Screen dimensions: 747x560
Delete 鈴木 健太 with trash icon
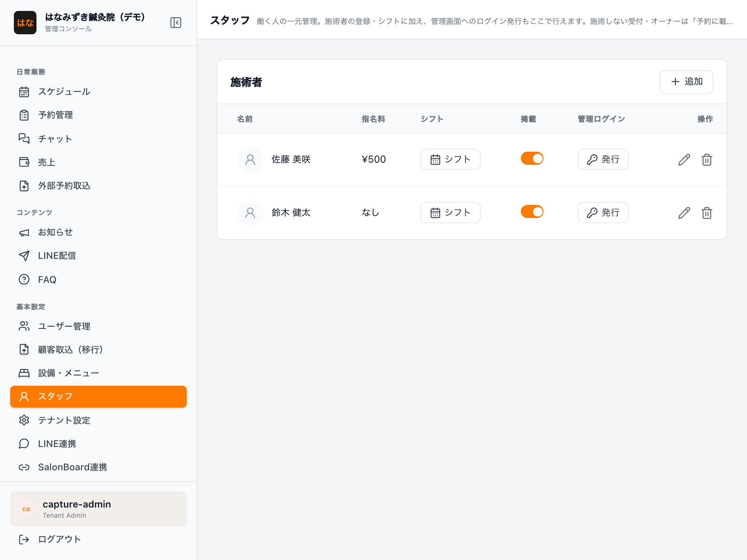tap(707, 213)
